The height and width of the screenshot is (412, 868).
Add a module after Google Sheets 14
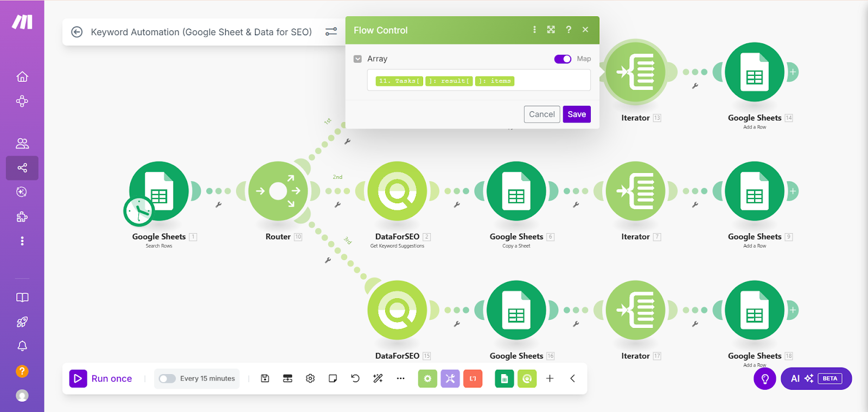pos(793,72)
